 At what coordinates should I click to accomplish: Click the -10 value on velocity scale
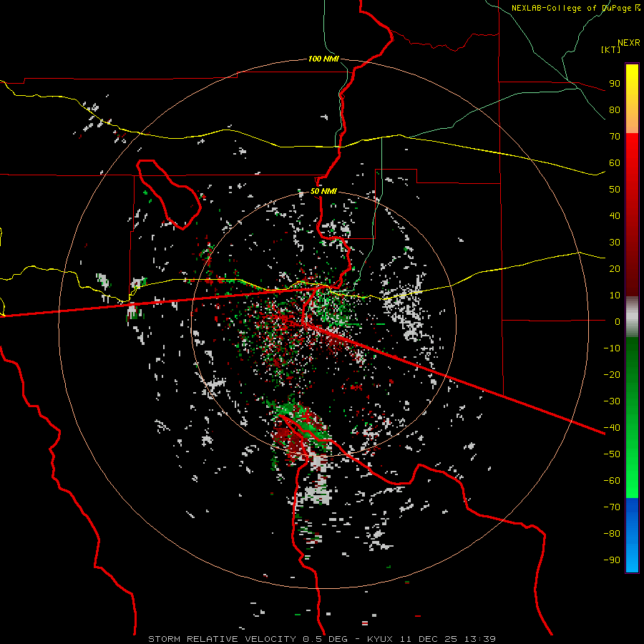[x=612, y=348]
